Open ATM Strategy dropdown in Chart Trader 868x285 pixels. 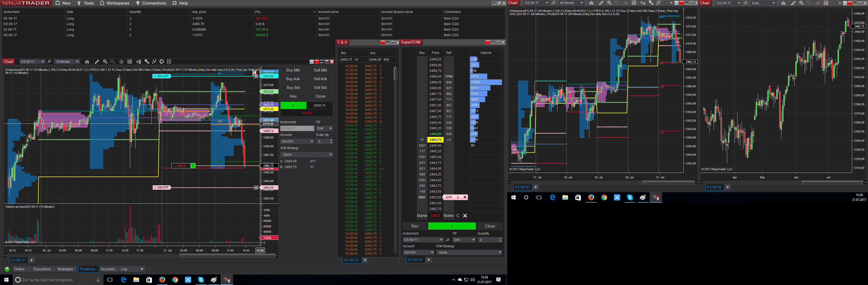click(307, 154)
